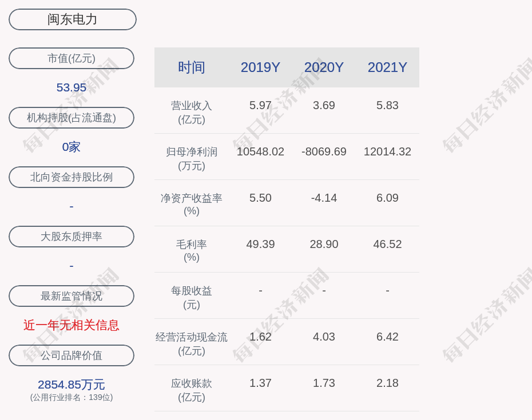The height and width of the screenshot is (420, 532).
Task: Select the net profit value -8069.69
Action: click(x=324, y=151)
